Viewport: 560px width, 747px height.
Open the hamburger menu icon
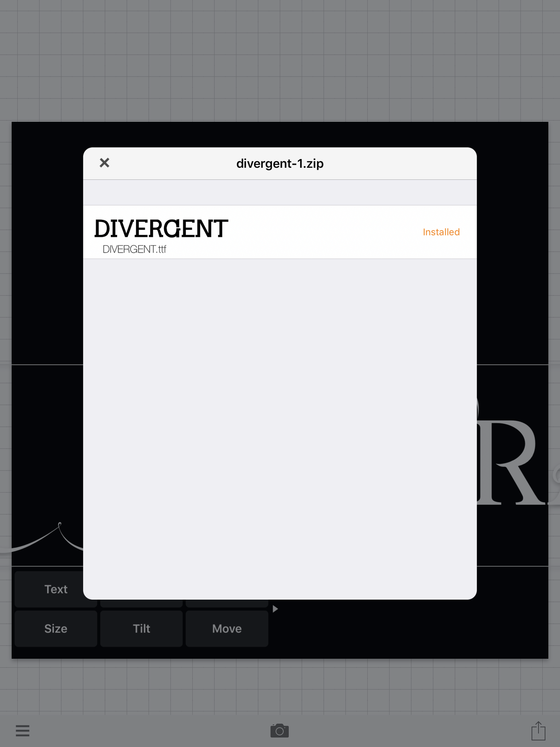pyautogui.click(x=23, y=731)
